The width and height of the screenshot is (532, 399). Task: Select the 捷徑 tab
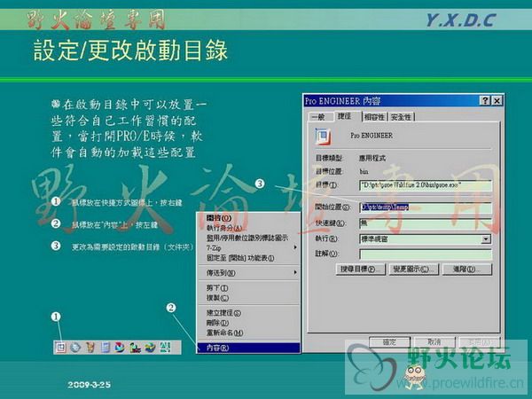[x=344, y=116]
